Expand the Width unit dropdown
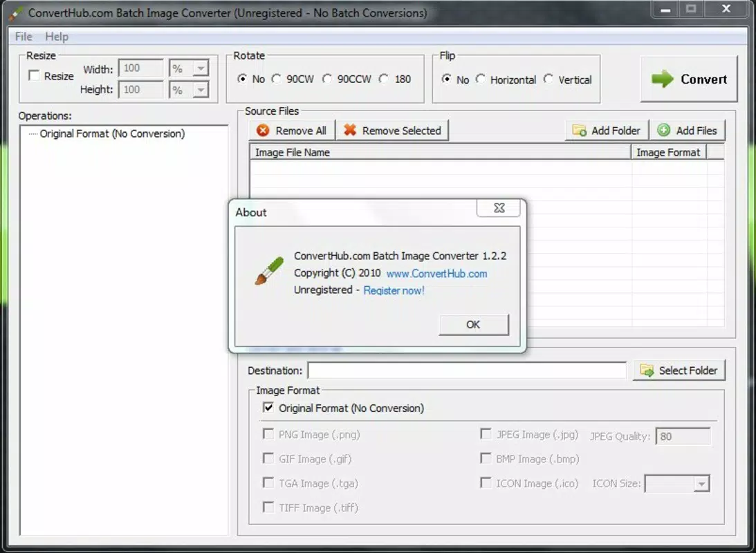Screen dimensions: 756x553 (201, 68)
